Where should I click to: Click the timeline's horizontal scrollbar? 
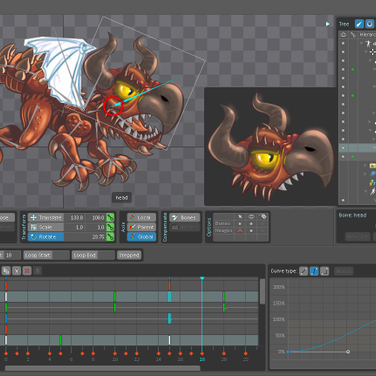point(102,368)
